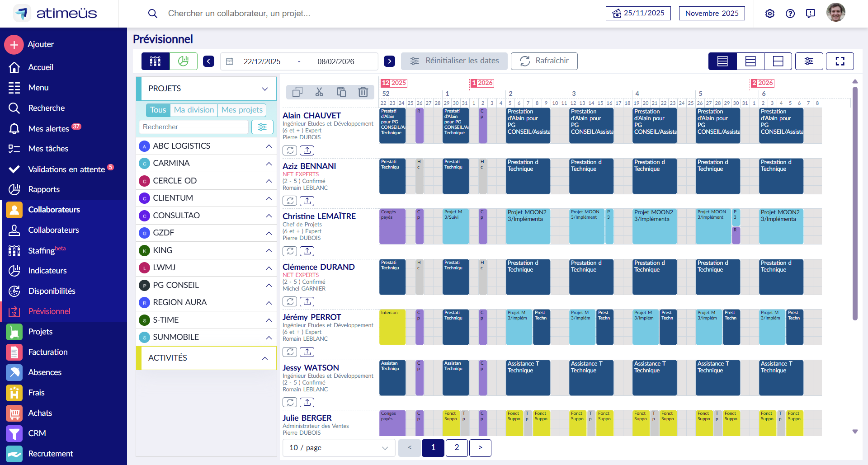Collapse the PROJETS panel dropdown
868x465 pixels.
click(265, 89)
